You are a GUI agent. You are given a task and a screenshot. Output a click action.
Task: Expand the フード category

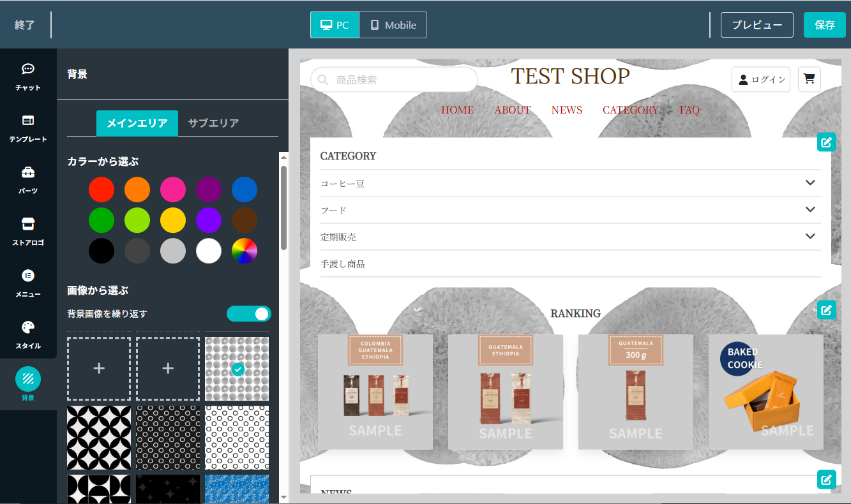click(810, 210)
